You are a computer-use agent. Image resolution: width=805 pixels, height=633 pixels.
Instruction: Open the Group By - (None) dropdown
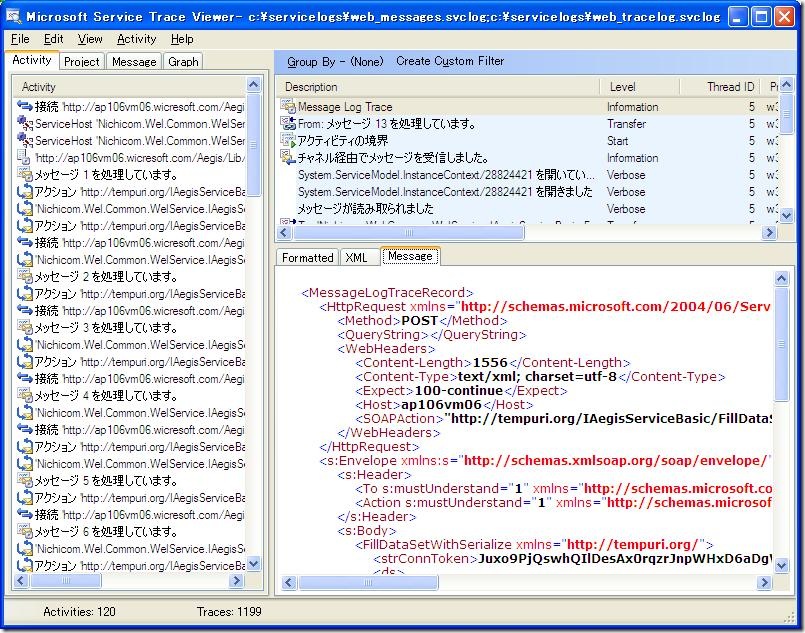(335, 62)
